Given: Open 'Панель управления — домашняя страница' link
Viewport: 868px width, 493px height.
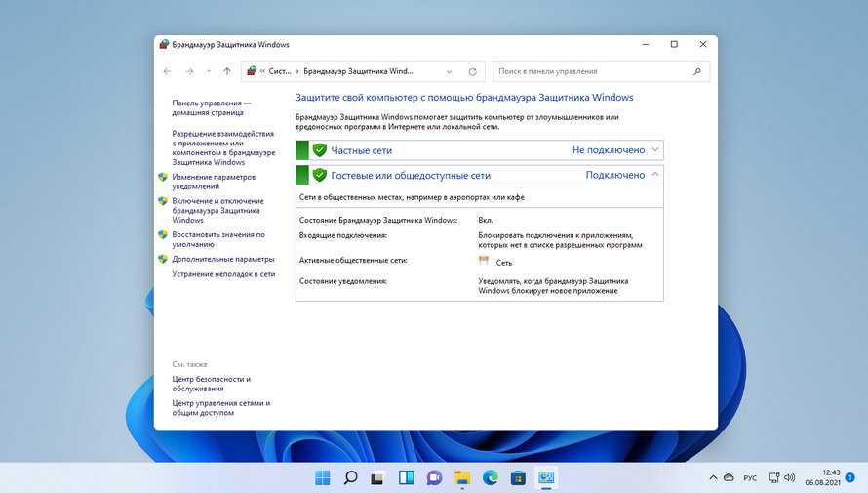Looking at the screenshot, I should click(x=212, y=107).
